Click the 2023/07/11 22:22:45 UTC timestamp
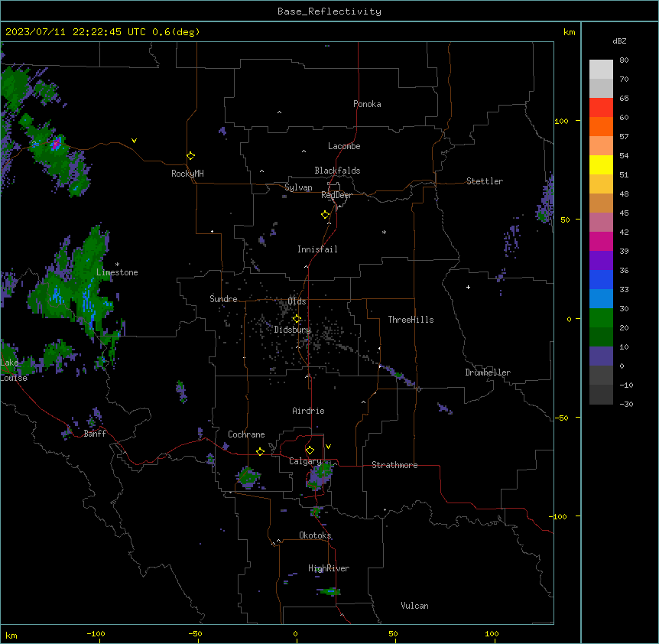The image size is (659, 644). (x=75, y=32)
